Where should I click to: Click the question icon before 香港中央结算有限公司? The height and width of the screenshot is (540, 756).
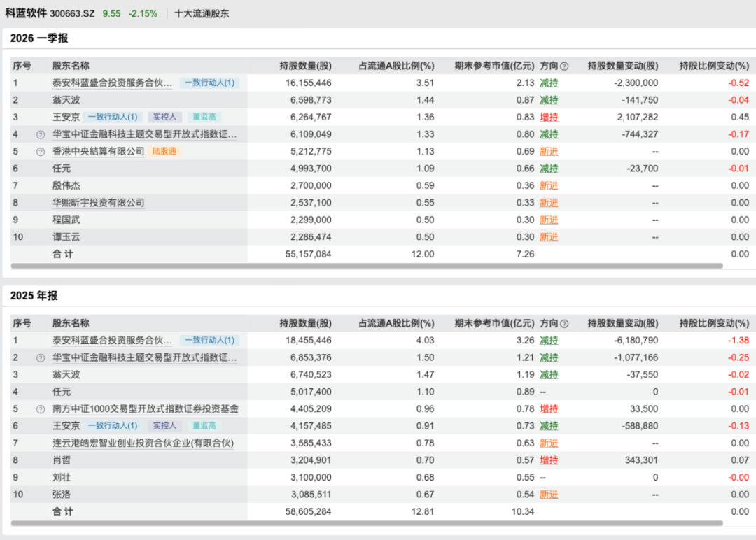(x=41, y=152)
